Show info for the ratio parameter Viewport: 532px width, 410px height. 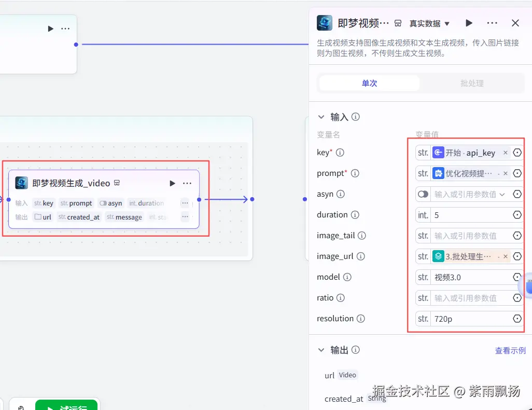coord(340,297)
